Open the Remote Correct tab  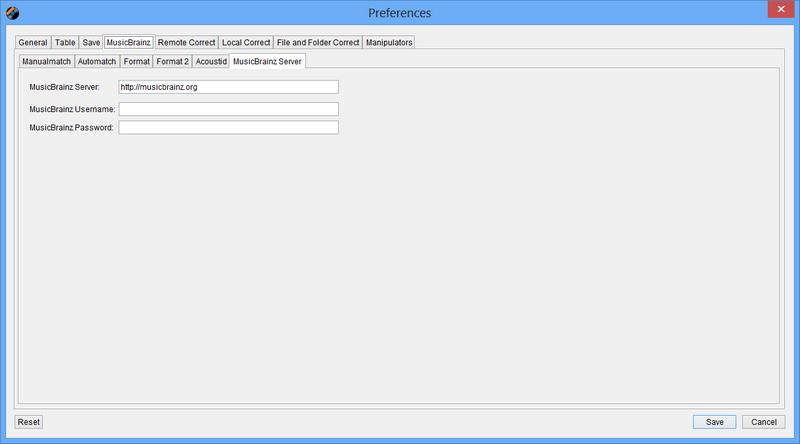click(x=186, y=42)
